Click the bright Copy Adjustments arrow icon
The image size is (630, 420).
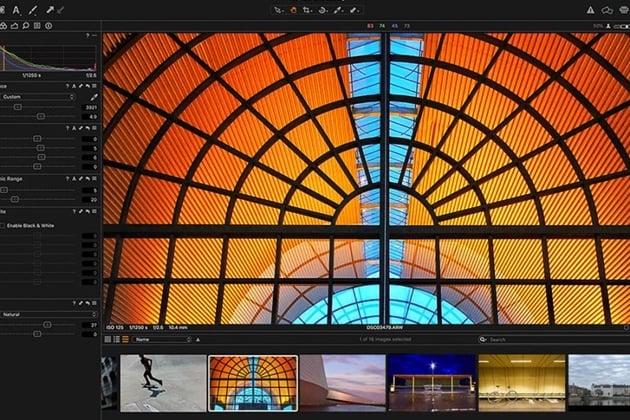point(50,10)
